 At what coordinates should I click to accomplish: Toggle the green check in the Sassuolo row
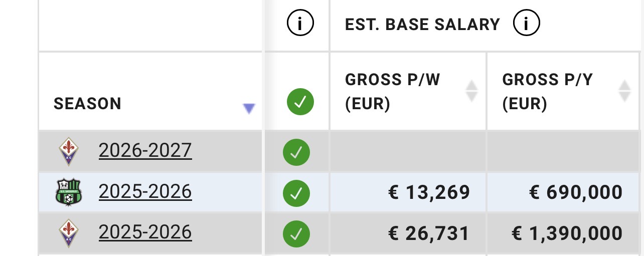296,193
